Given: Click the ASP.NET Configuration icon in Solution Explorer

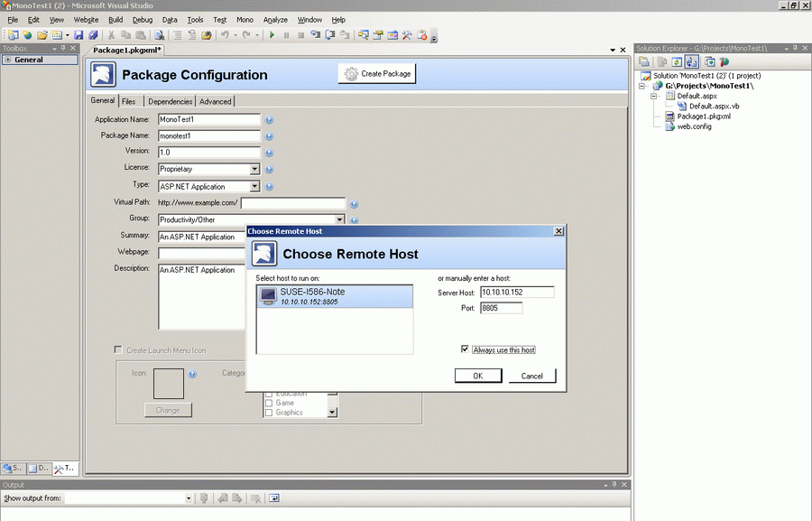Looking at the screenshot, I should pos(724,61).
